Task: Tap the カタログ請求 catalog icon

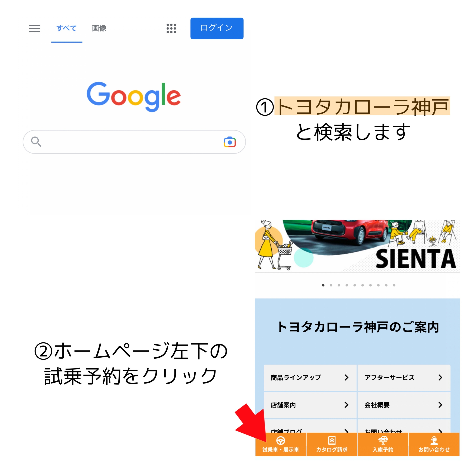Action: [332, 441]
